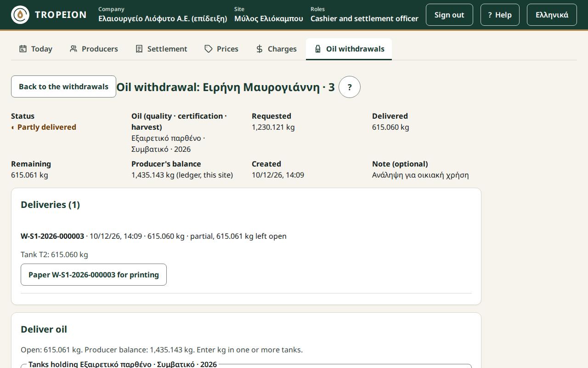Open the Today tab
588x368 pixels.
point(35,49)
